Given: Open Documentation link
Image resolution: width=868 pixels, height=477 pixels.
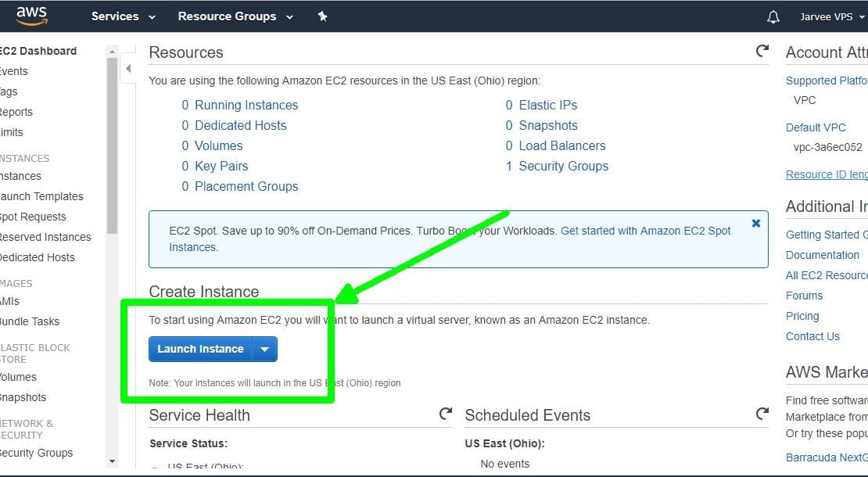Looking at the screenshot, I should tap(823, 255).
